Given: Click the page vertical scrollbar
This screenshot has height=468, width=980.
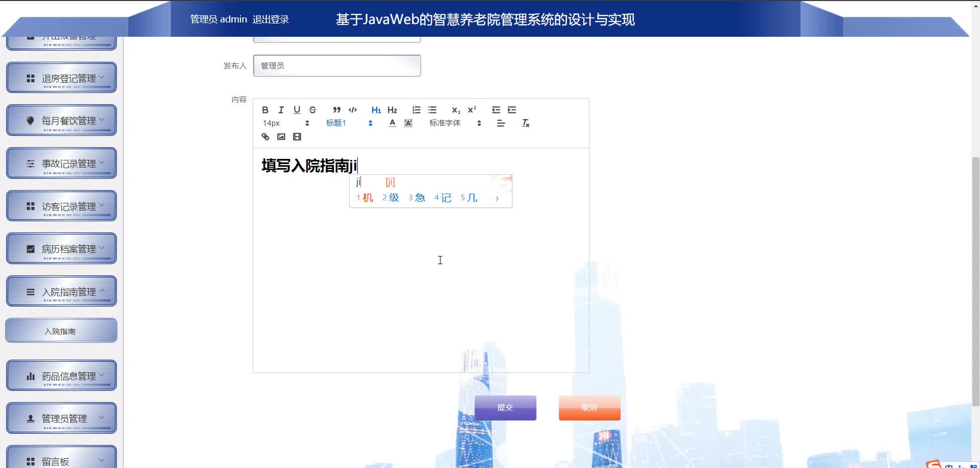Looking at the screenshot, I should point(975,281).
